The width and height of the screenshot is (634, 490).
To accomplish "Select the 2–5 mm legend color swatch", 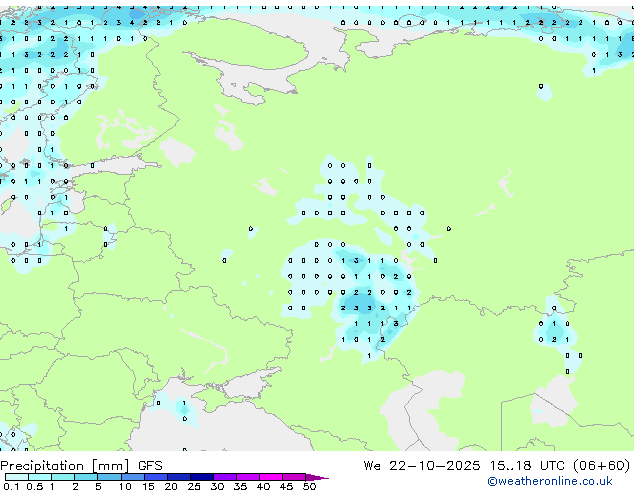I will [x=86, y=477].
